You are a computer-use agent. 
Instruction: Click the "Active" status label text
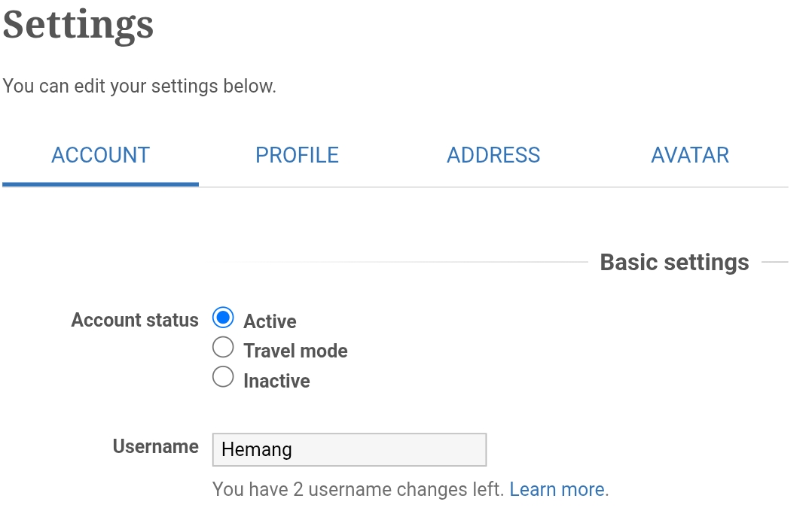270,322
